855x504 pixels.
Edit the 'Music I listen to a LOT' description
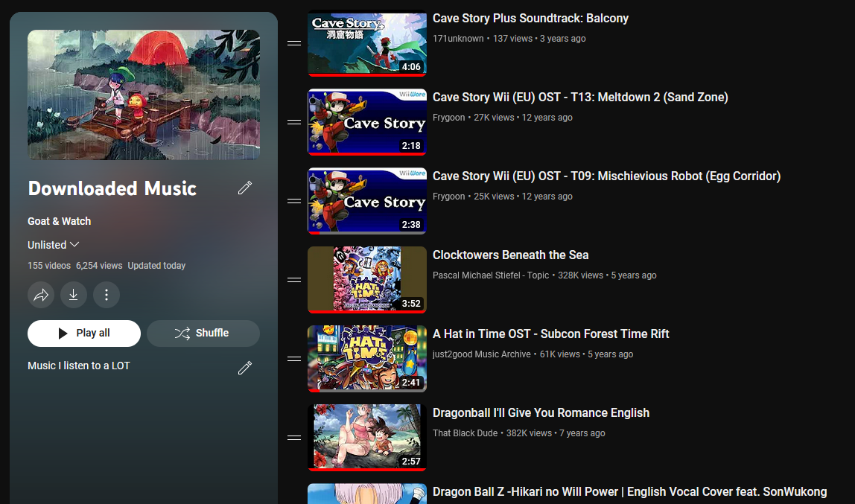(x=245, y=368)
